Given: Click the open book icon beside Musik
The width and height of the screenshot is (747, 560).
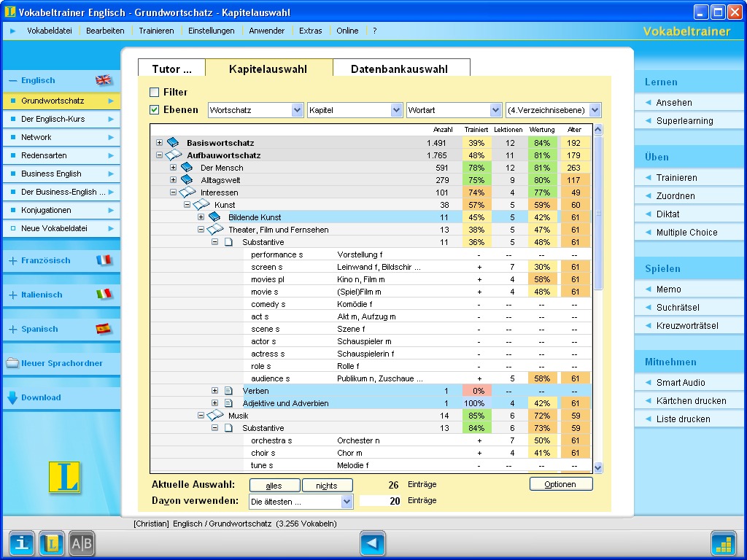Looking at the screenshot, I should [215, 415].
